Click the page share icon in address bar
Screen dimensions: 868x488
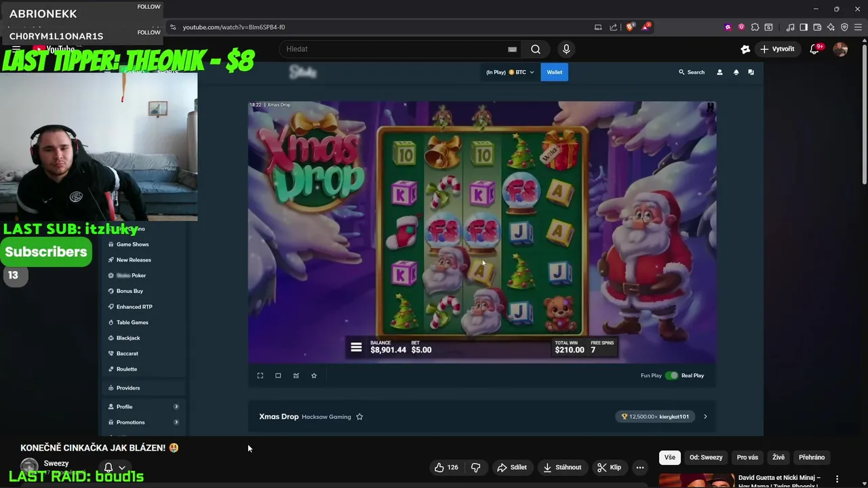click(614, 27)
